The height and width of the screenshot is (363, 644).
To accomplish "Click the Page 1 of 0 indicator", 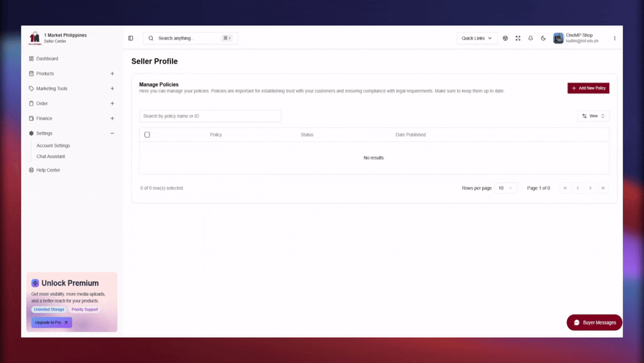I will tap(538, 188).
